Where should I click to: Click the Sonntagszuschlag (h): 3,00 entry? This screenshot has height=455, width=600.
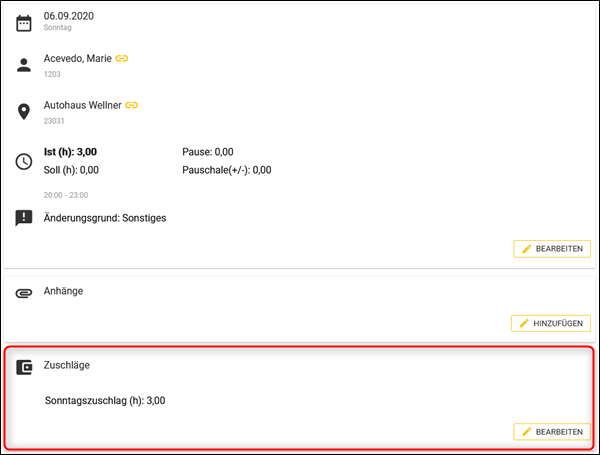pyautogui.click(x=105, y=401)
